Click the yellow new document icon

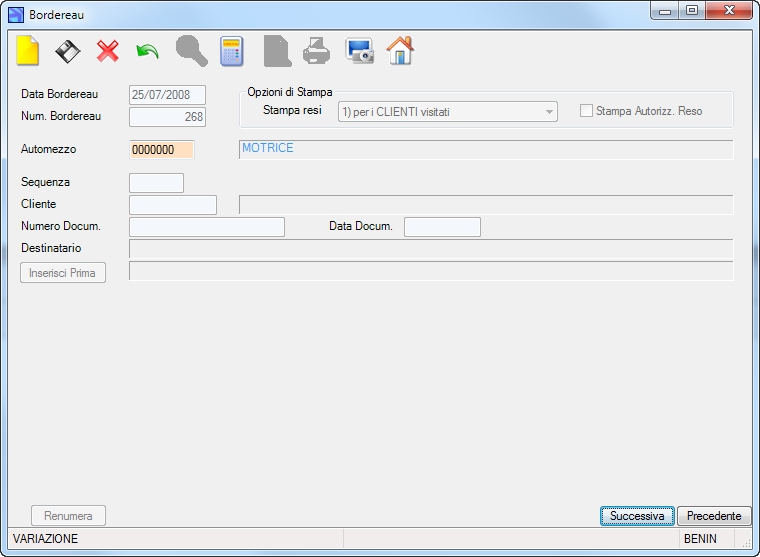coord(28,50)
